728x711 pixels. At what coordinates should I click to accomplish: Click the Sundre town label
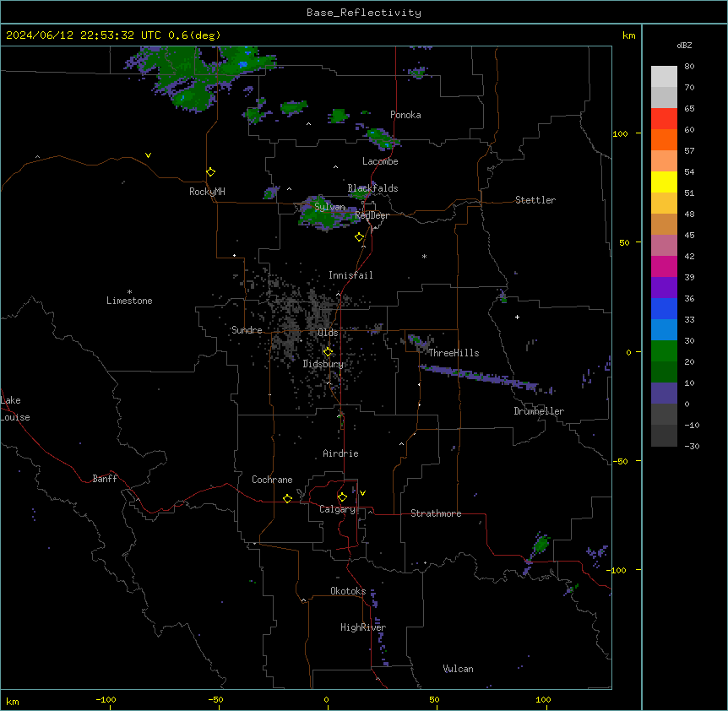pos(247,330)
